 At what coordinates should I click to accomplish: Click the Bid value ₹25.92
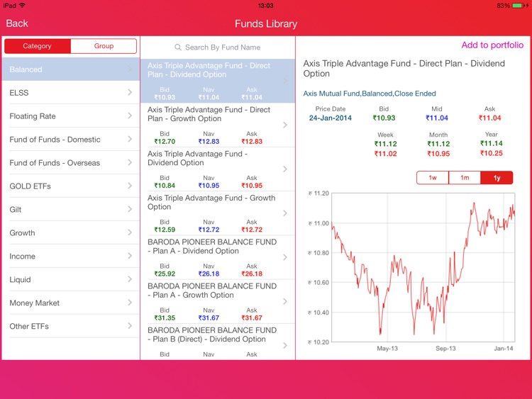pos(165,274)
